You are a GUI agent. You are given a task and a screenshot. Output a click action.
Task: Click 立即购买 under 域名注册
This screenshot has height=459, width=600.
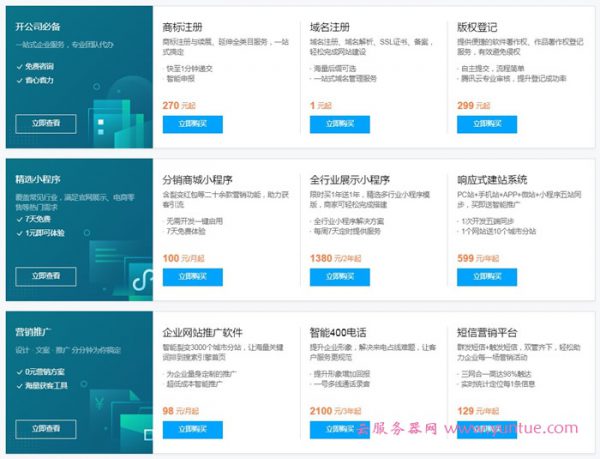tap(339, 124)
